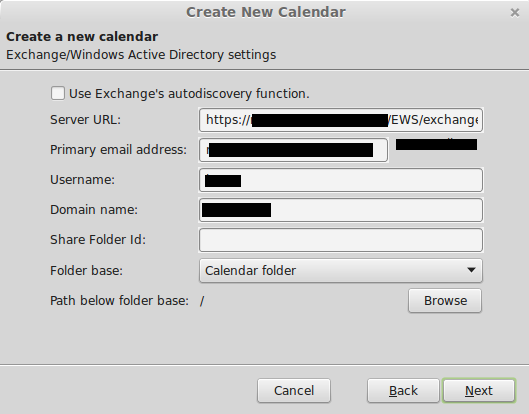Proceed with the Next button
Image resolution: width=529 pixels, height=414 pixels.
point(479,391)
